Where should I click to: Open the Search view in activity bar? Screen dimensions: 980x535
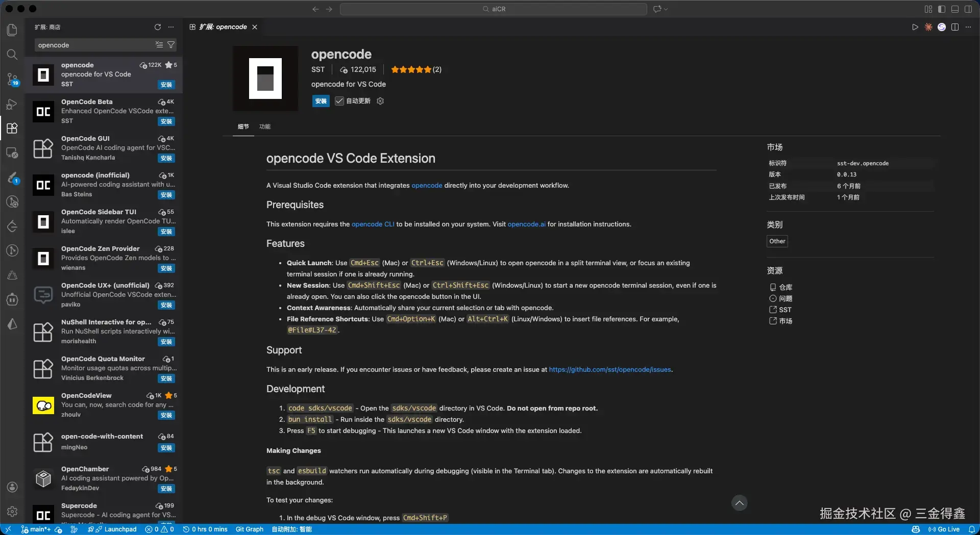click(x=12, y=55)
